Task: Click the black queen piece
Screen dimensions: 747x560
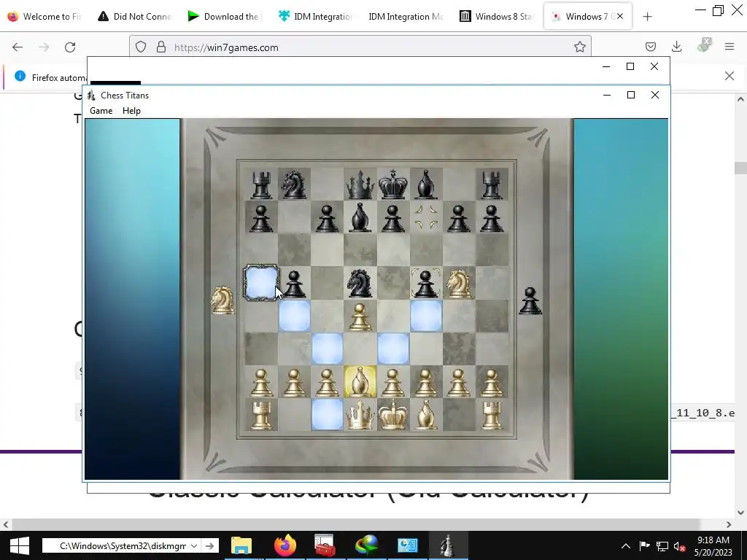Action: pos(360,184)
